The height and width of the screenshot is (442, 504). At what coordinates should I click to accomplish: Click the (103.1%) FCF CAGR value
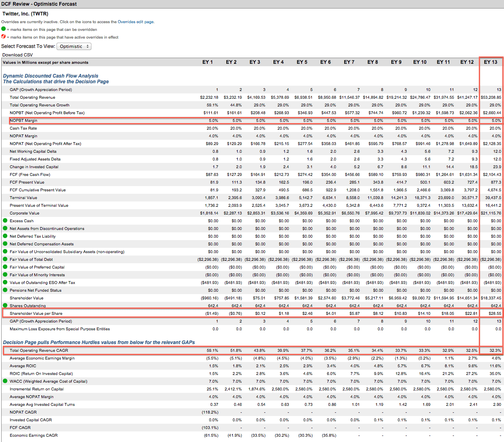coord(210,428)
